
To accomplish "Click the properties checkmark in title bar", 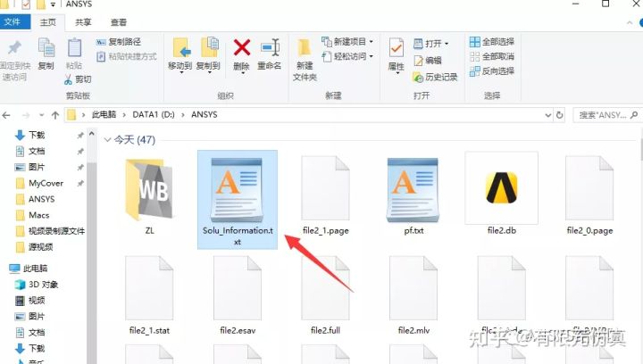I will (x=25, y=4).
